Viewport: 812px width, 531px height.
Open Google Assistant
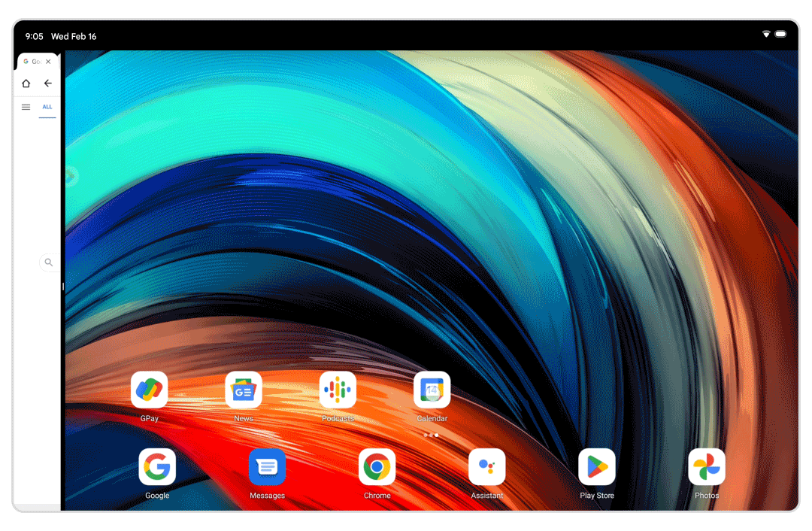point(486,467)
